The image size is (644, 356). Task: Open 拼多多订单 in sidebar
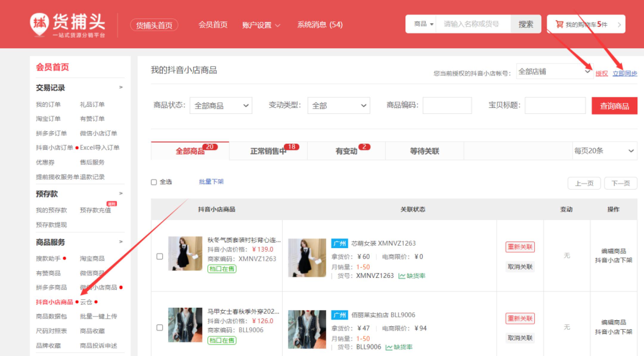point(51,133)
